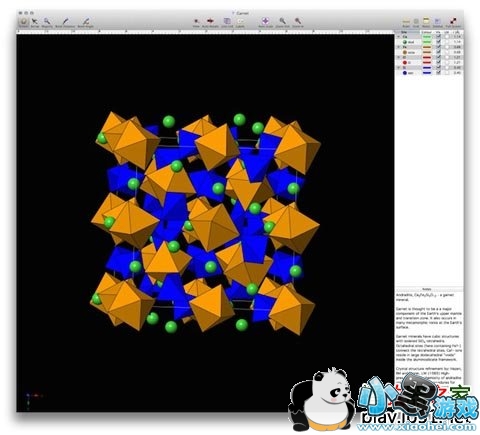Untick visibility checkbox for green Ca site row
Screen dimensions: 480x435
438,42
